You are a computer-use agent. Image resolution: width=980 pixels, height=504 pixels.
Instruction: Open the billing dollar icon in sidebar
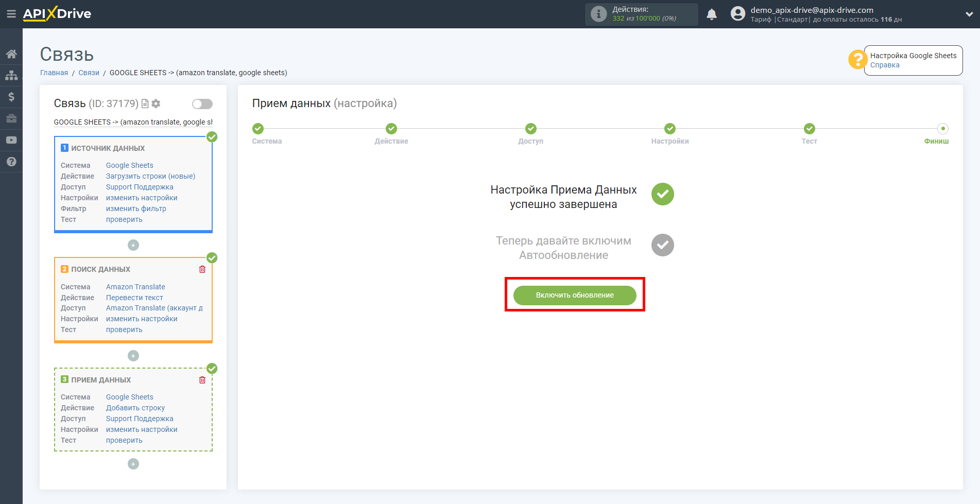11,97
